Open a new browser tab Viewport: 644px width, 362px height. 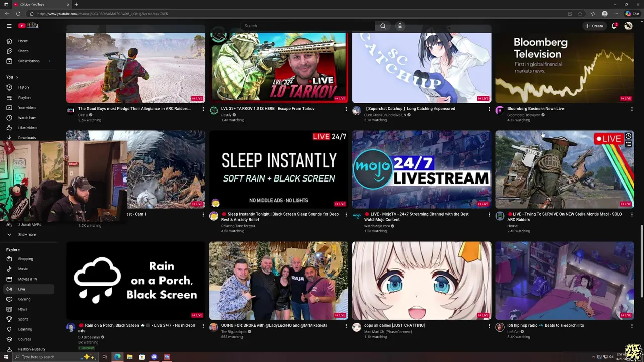(x=76, y=4)
